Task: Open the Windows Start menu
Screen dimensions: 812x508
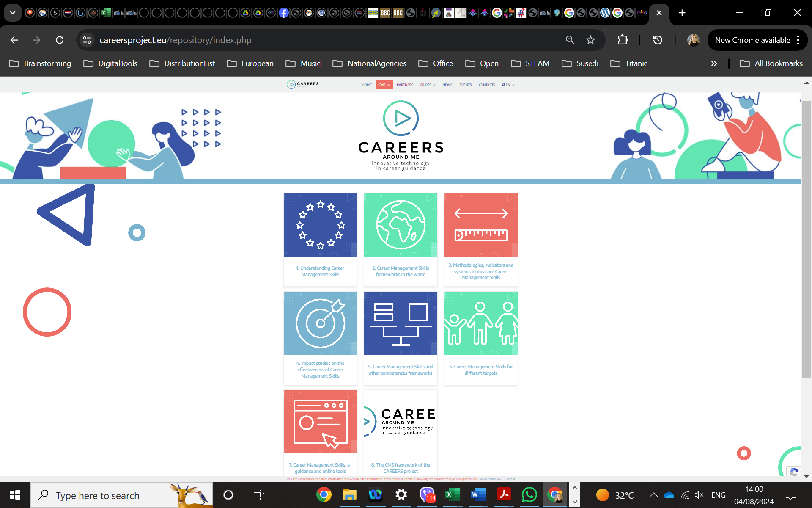Action: pos(15,495)
